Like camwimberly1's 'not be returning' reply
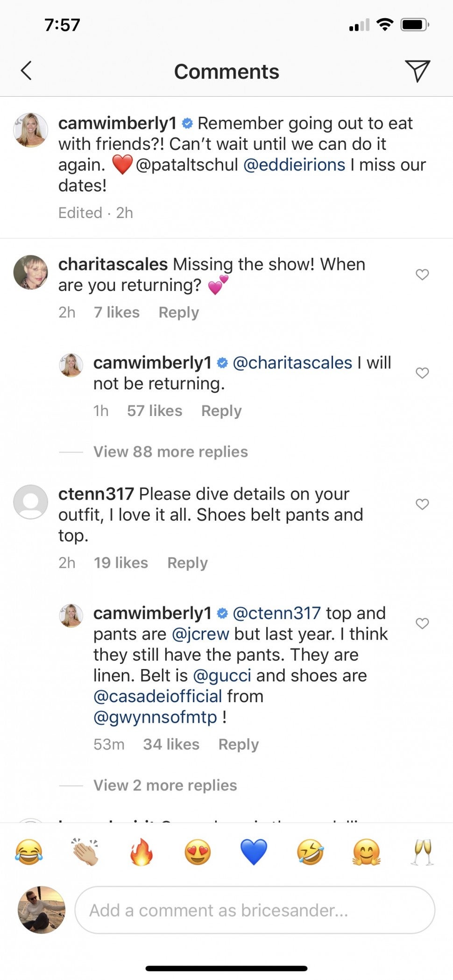Screen dimensions: 453x980 click(422, 373)
